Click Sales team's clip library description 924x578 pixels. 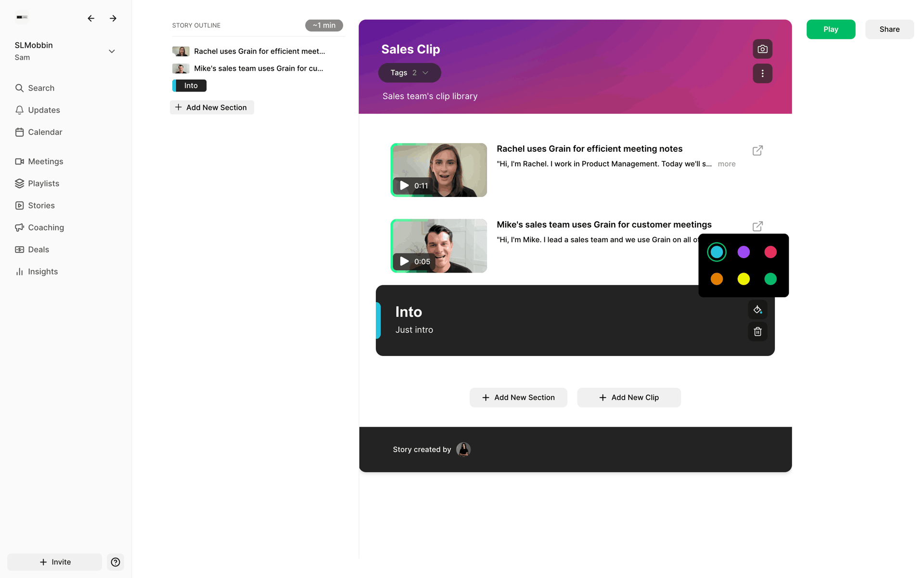[x=430, y=96]
